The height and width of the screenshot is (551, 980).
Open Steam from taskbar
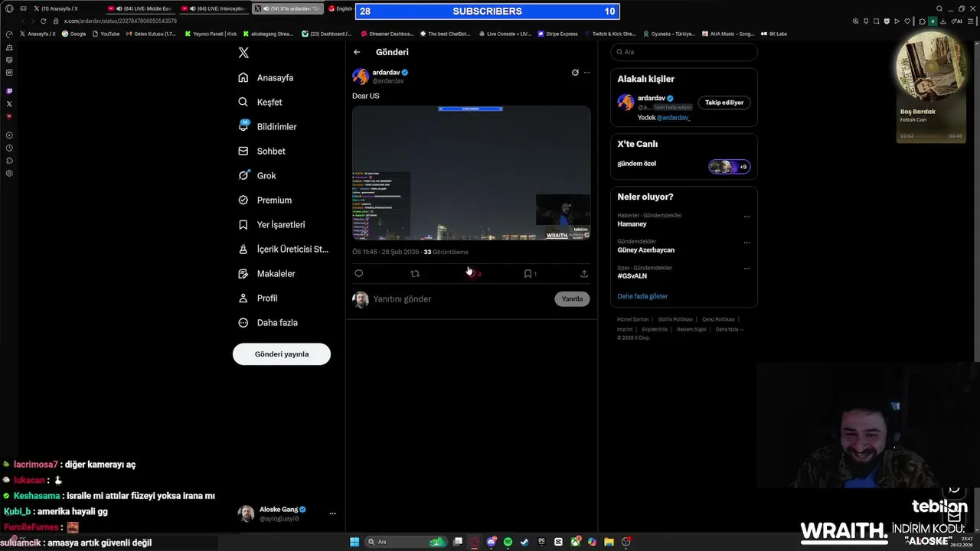tap(524, 542)
